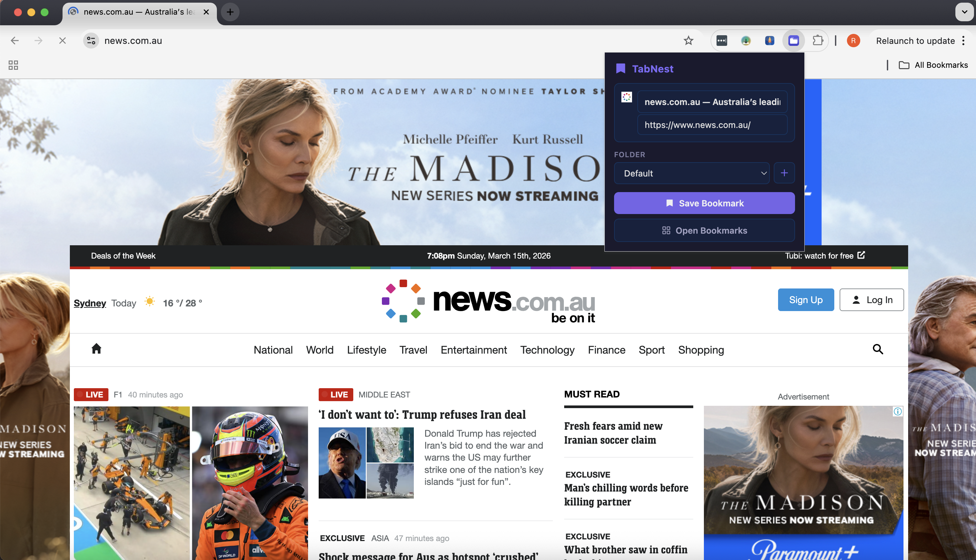
Task: Select the home icon on news.com.au navigation
Action: (96, 349)
